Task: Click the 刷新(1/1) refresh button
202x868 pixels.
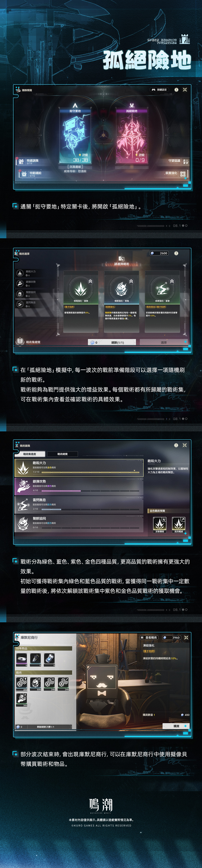Action: click(x=117, y=342)
